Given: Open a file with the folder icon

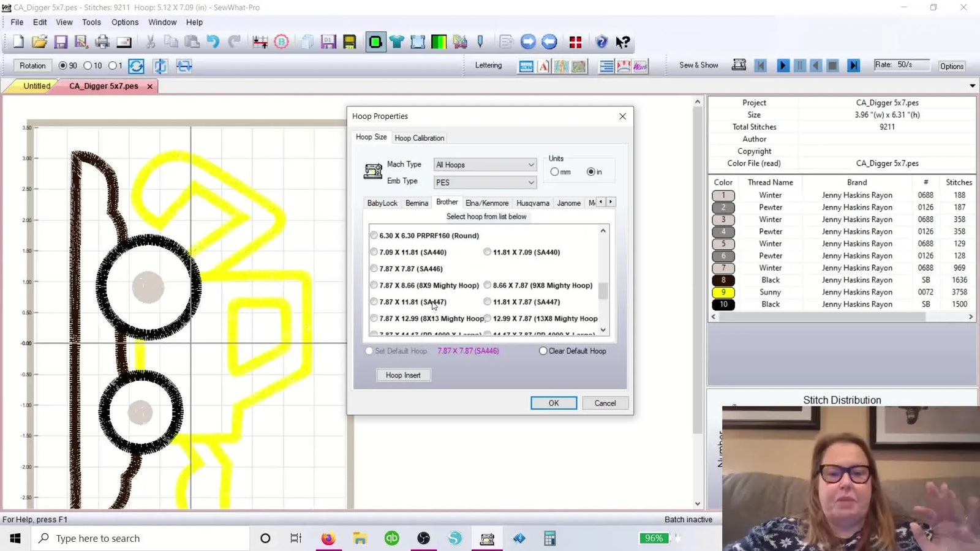Looking at the screenshot, I should 39,42.
